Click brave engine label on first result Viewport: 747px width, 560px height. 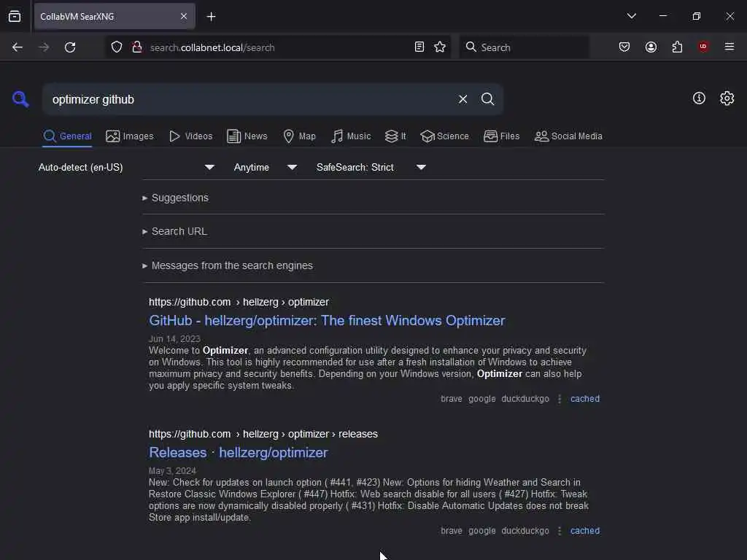click(x=451, y=399)
